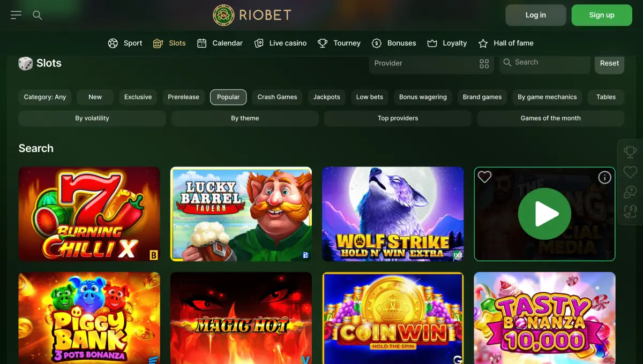Select the New category filter

click(x=95, y=97)
